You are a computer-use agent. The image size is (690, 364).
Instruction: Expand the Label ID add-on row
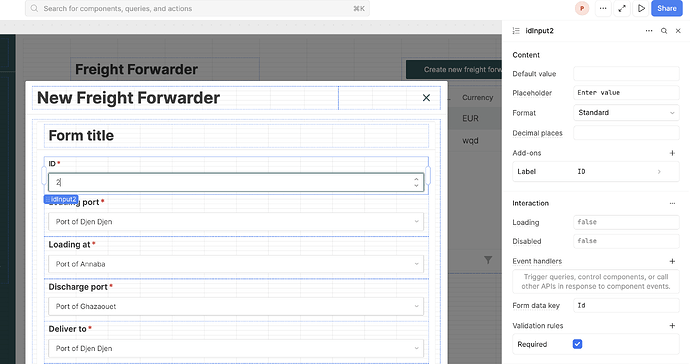(596, 172)
